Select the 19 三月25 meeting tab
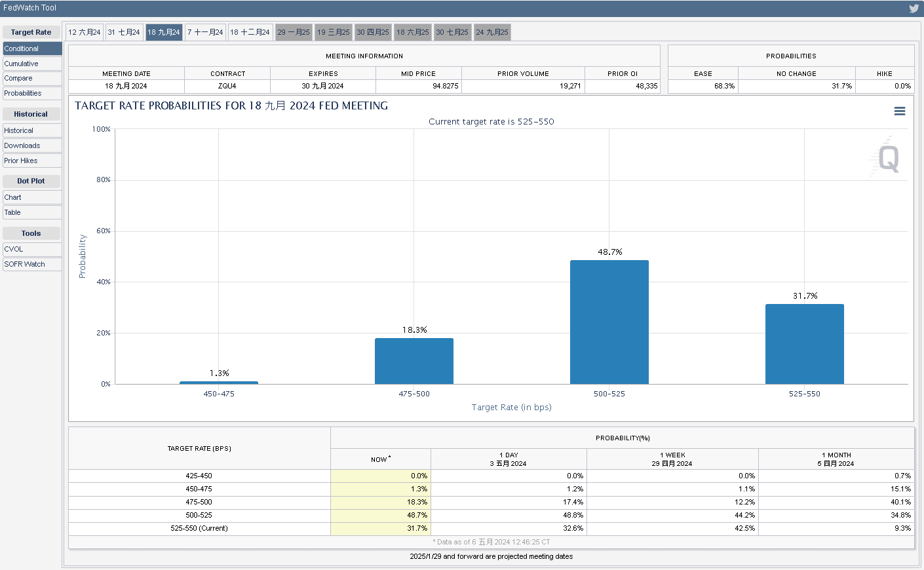924x570 pixels. 334,32
